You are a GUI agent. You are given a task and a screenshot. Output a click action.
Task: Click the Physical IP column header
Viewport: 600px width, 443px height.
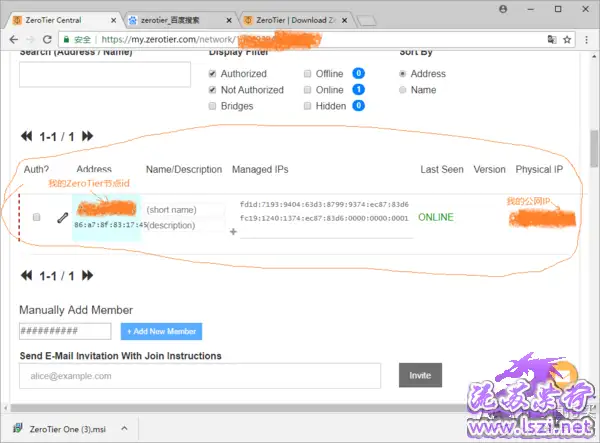pos(539,169)
